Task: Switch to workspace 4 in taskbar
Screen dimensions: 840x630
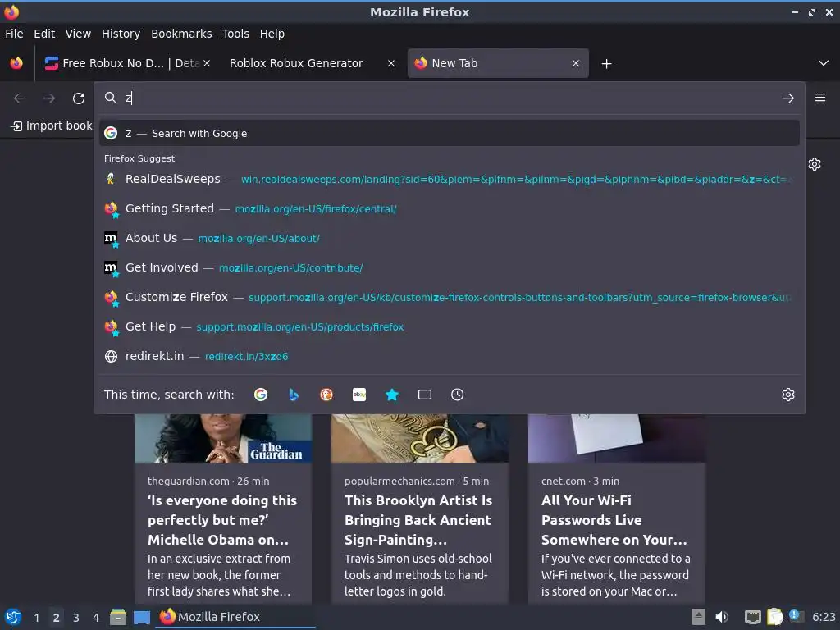Action: (96, 618)
